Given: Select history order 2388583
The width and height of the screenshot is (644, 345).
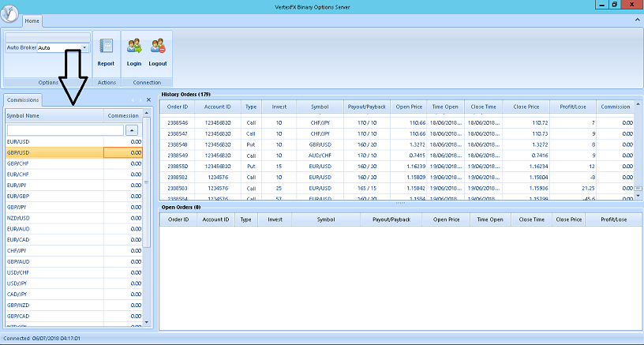Looking at the screenshot, I should pyautogui.click(x=397, y=188).
